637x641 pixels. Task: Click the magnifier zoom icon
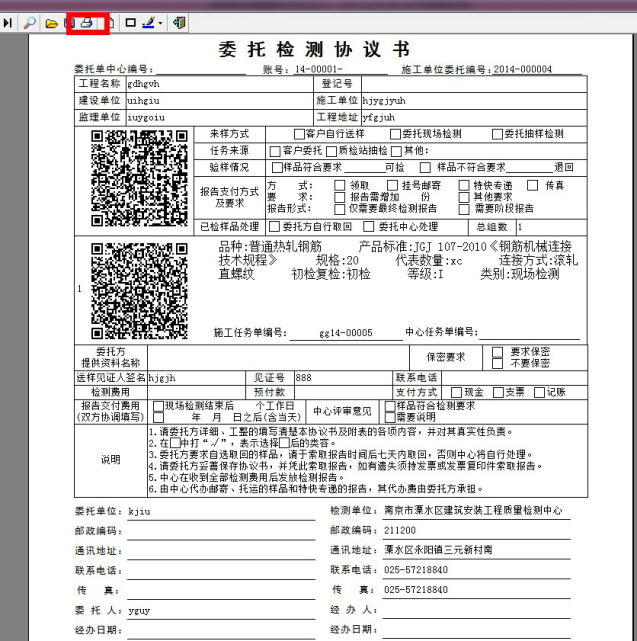[x=29, y=22]
